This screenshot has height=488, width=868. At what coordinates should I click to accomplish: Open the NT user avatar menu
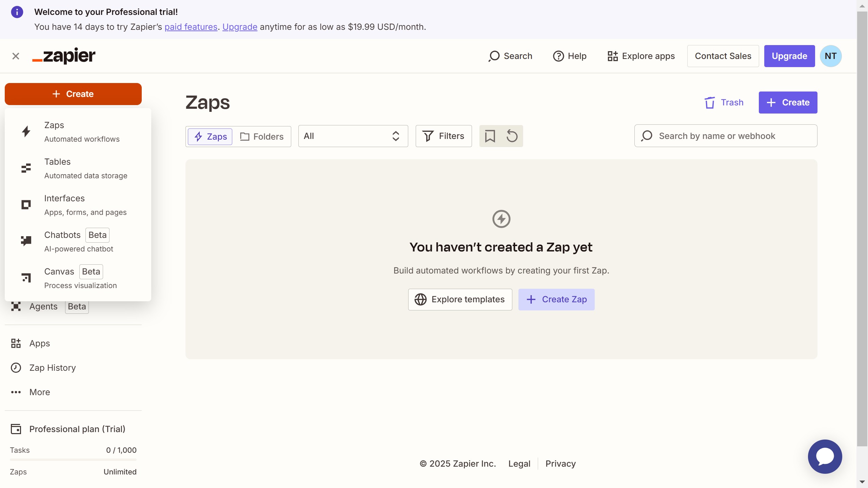(831, 56)
